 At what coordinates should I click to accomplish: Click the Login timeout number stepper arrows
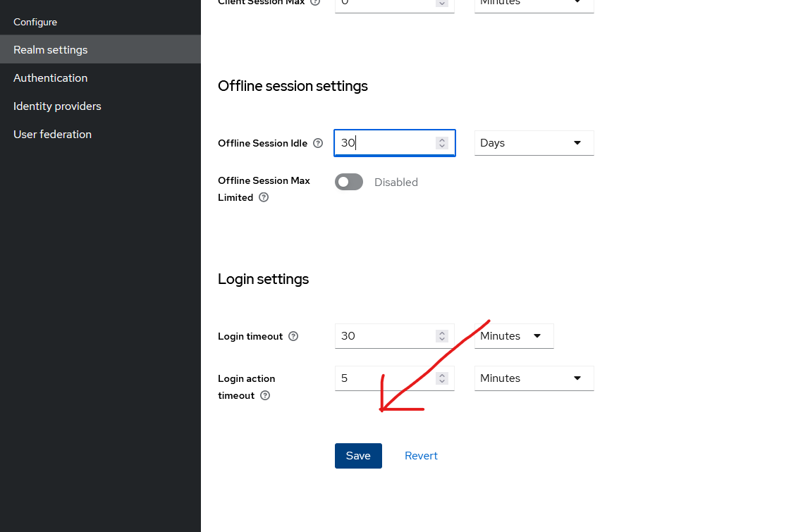(x=442, y=336)
